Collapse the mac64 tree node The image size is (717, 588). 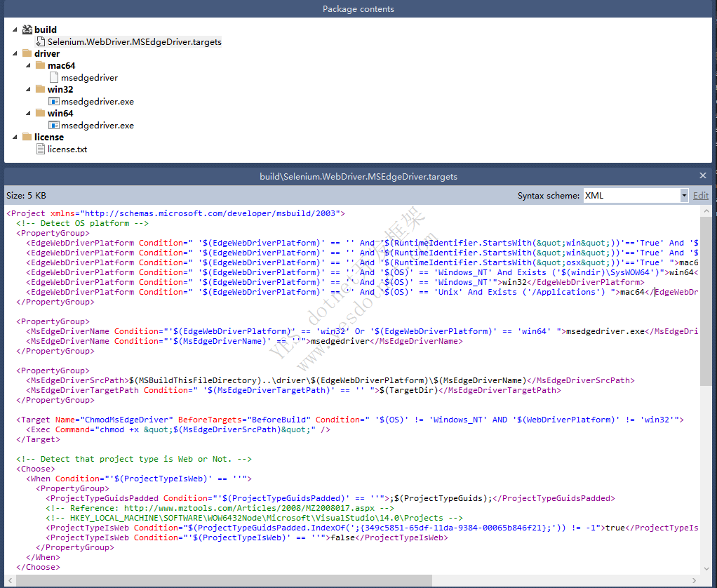[28, 65]
